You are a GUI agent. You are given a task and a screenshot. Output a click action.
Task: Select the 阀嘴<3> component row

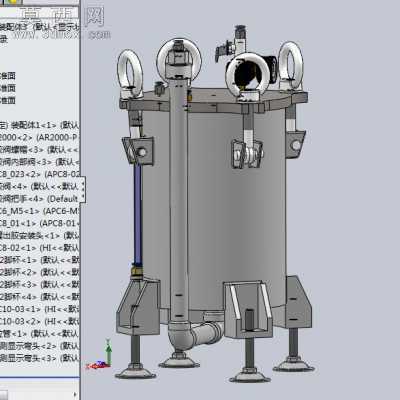39,150
